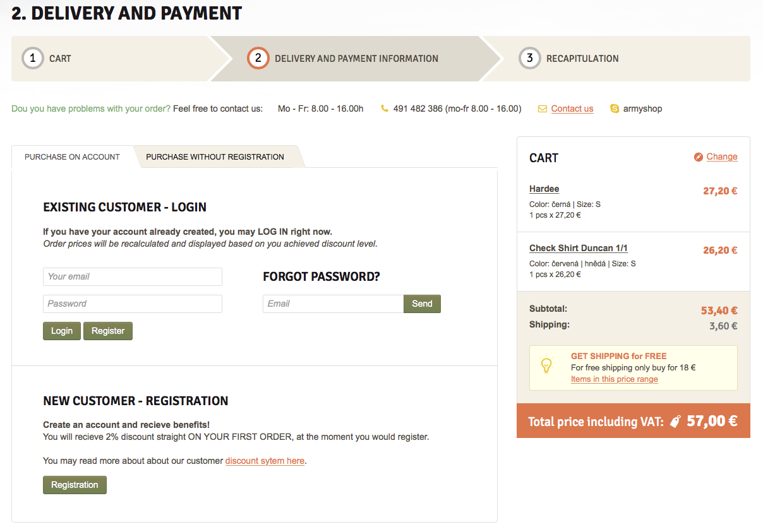Viewport: 763px width, 532px height.
Task: Focus the Password input field
Action: [x=133, y=304]
